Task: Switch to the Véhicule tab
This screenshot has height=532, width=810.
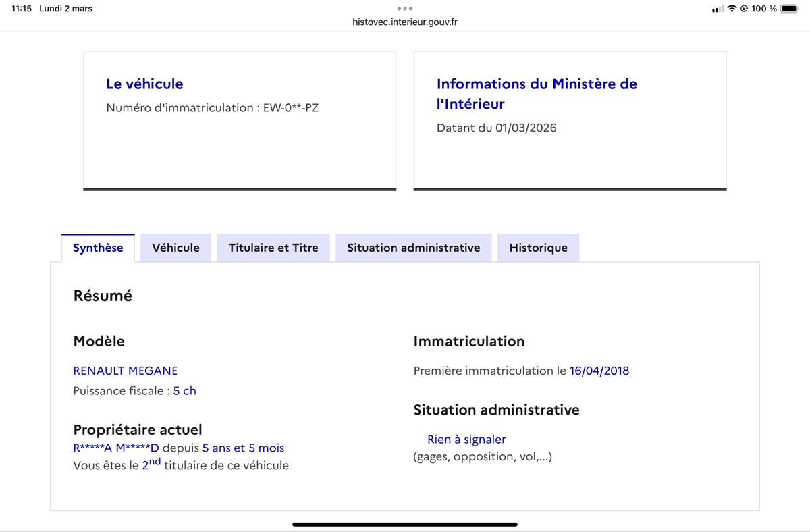Action: coord(175,248)
